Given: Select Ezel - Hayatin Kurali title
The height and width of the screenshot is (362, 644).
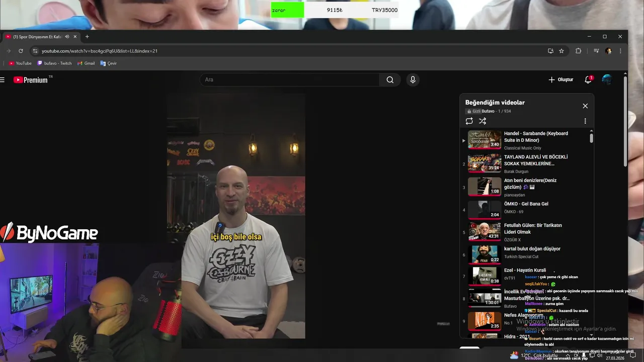Looking at the screenshot, I should click(x=525, y=270).
